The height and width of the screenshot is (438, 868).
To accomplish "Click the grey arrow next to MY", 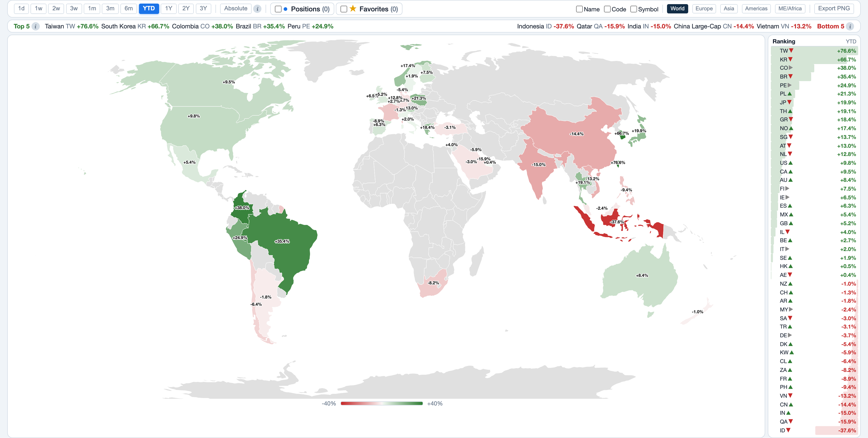I will point(791,309).
